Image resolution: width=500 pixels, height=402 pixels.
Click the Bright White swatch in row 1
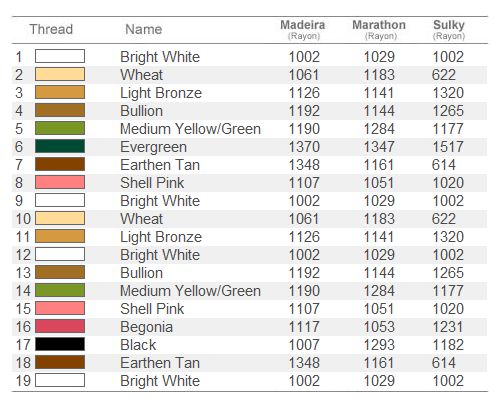pyautogui.click(x=60, y=56)
